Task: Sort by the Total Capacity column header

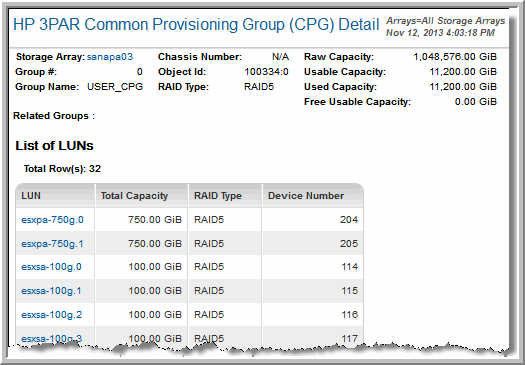Action: point(142,196)
